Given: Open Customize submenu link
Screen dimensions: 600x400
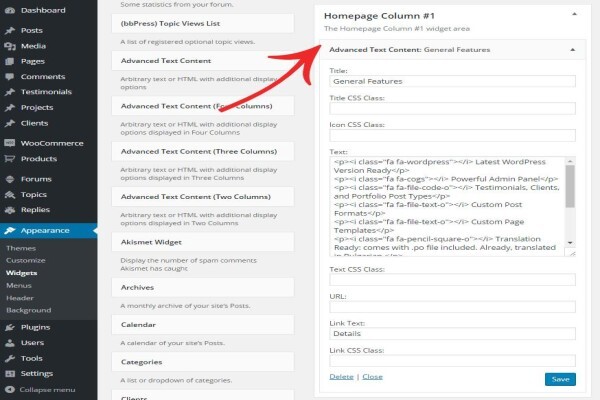Looking at the screenshot, I should [26, 260].
